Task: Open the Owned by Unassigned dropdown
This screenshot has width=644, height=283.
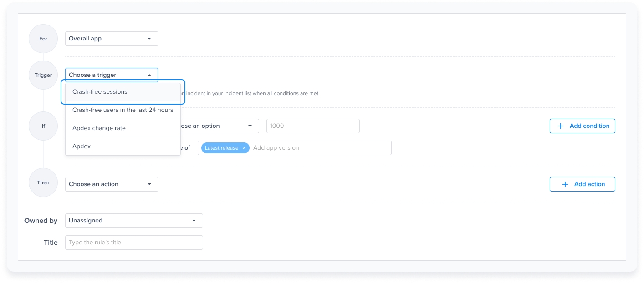Action: (134, 221)
